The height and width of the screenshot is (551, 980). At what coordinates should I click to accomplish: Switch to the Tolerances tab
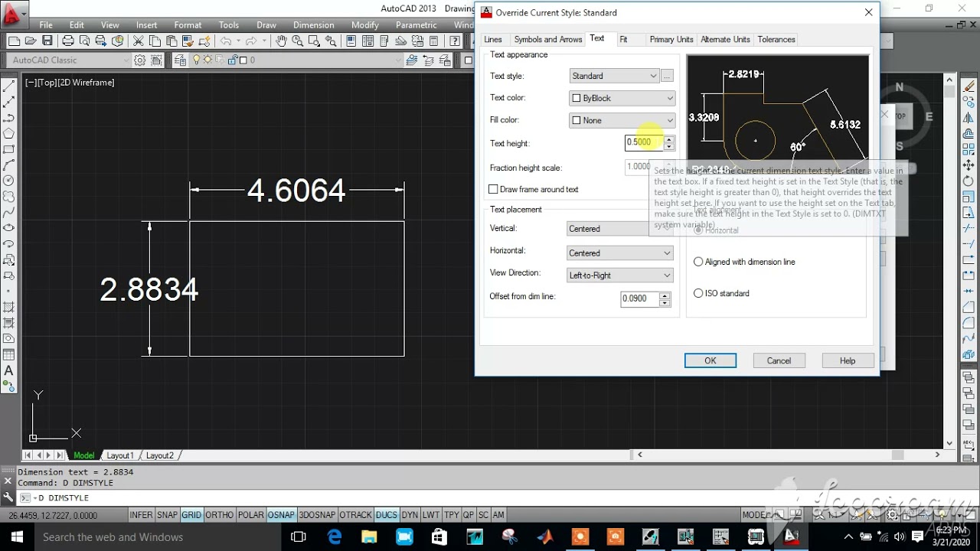(x=776, y=40)
